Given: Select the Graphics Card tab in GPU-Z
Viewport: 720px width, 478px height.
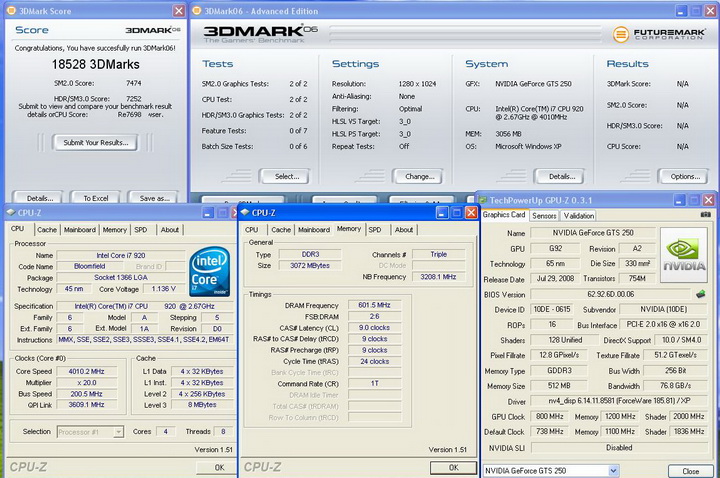Looking at the screenshot, I should [x=504, y=215].
